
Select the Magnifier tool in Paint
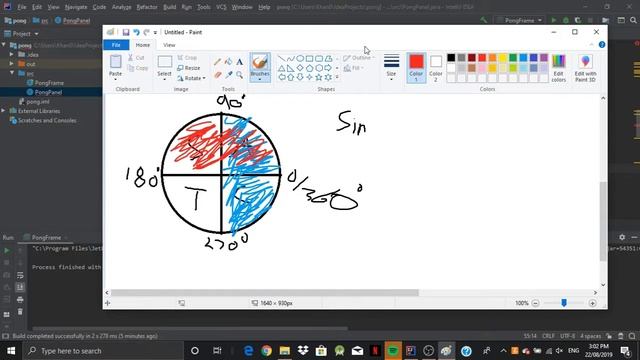click(240, 75)
